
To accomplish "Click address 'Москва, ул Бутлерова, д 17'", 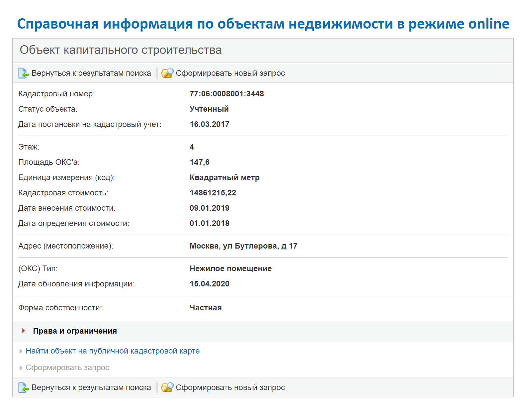I will point(243,246).
